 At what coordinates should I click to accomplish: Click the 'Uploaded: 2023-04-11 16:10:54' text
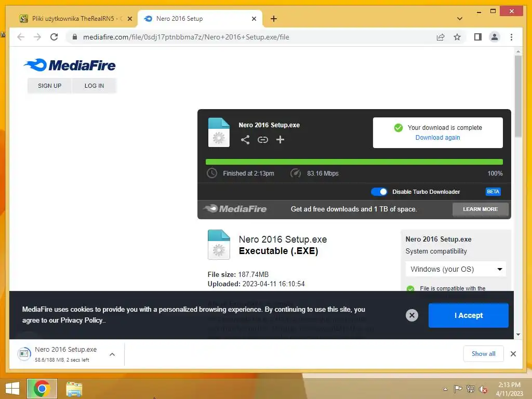coord(256,284)
